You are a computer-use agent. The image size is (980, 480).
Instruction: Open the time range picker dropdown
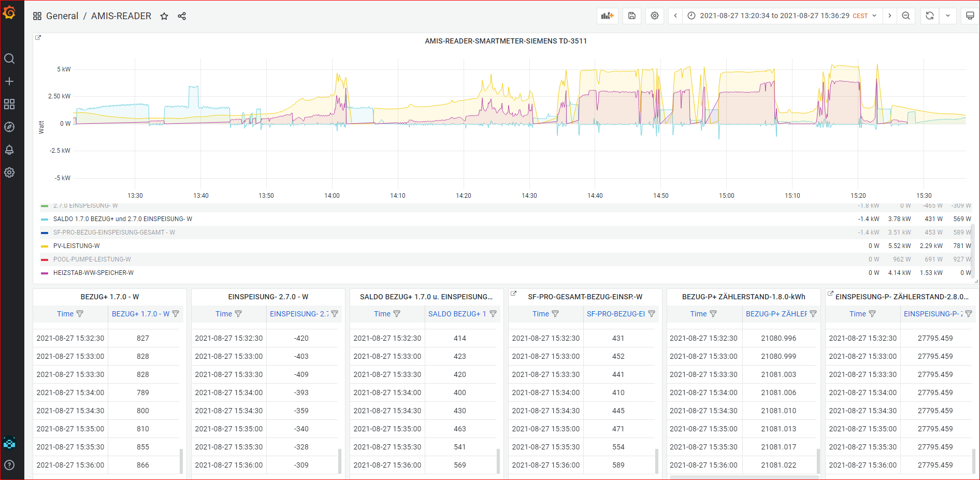click(782, 16)
